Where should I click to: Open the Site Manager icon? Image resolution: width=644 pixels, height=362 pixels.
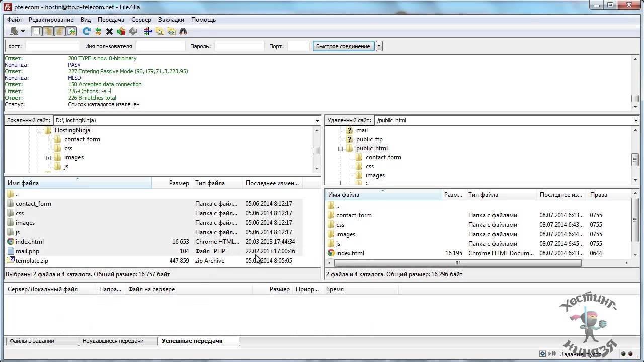(x=14, y=31)
